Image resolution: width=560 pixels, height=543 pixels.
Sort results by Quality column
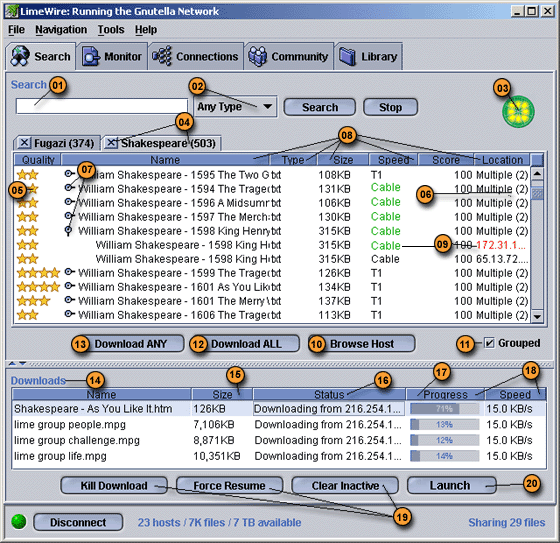tap(38, 160)
